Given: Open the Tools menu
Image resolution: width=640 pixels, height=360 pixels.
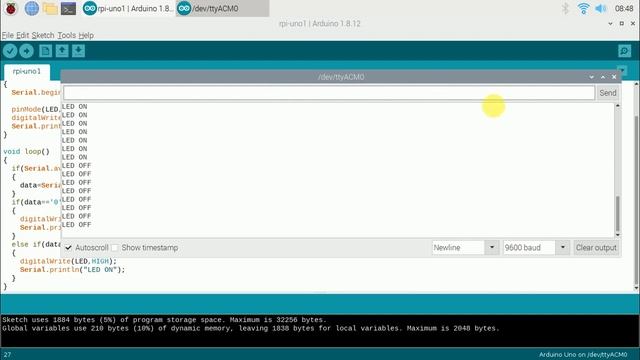Looking at the screenshot, I should point(66,36).
